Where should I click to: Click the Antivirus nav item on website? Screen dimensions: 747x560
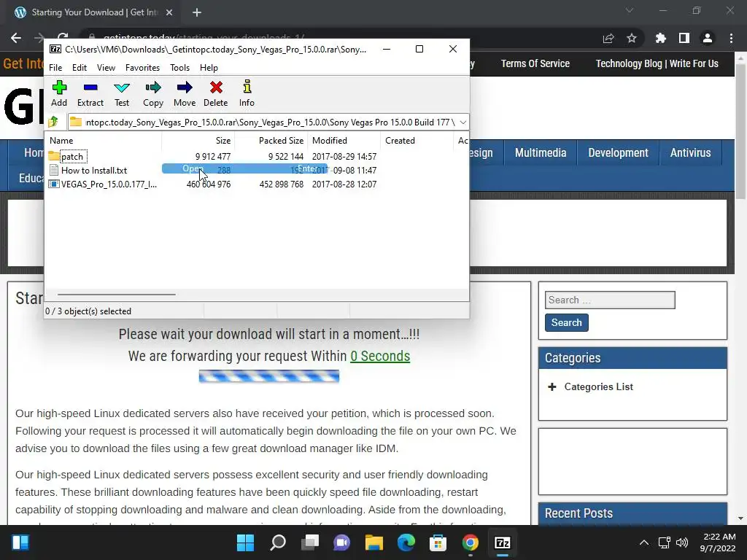point(690,153)
